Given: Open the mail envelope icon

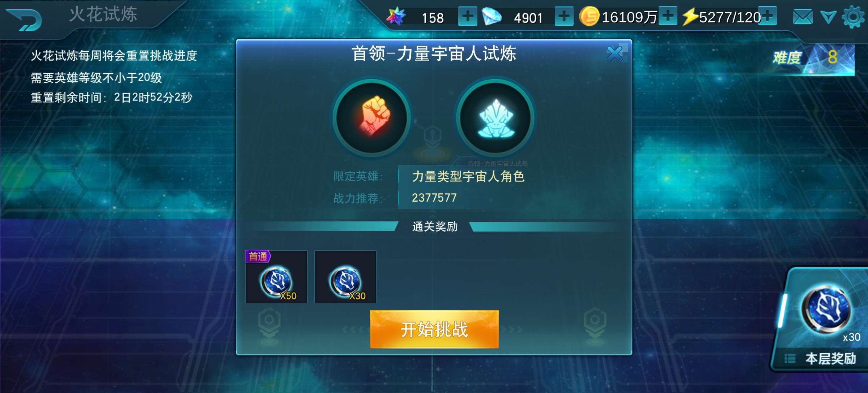Looking at the screenshot, I should pyautogui.click(x=803, y=17).
